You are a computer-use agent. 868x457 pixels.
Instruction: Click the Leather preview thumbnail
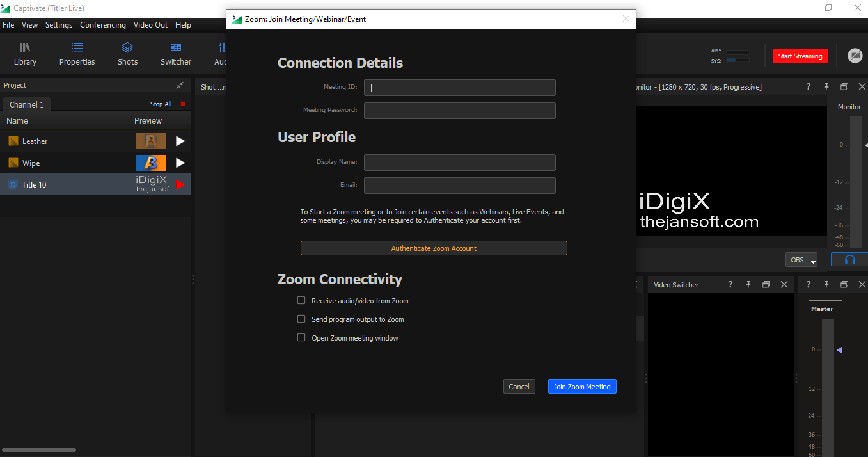pyautogui.click(x=151, y=141)
